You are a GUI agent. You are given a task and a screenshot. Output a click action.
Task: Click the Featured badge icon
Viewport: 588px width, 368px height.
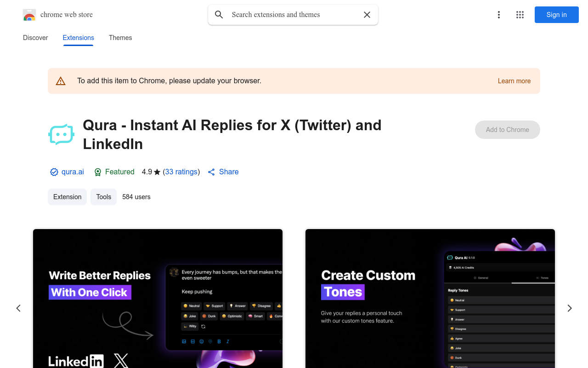coord(97,172)
